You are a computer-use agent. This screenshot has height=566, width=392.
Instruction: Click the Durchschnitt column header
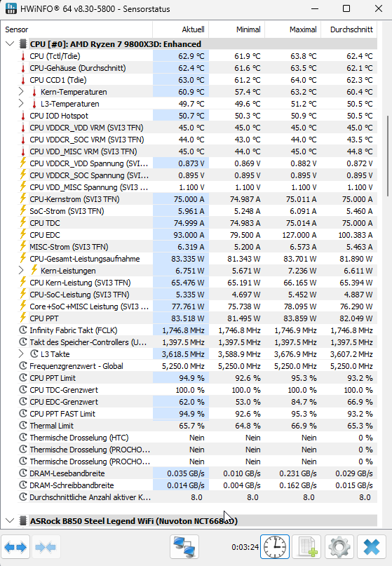point(349,29)
